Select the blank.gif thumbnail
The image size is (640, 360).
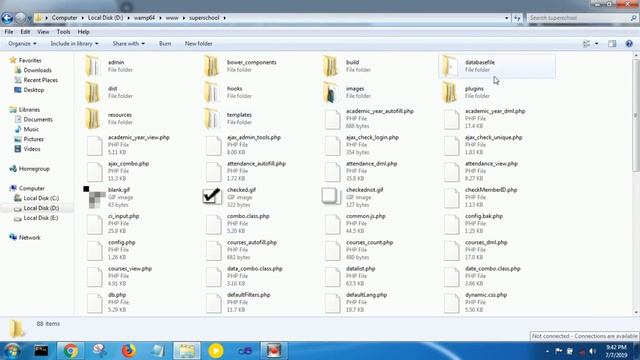point(94,197)
